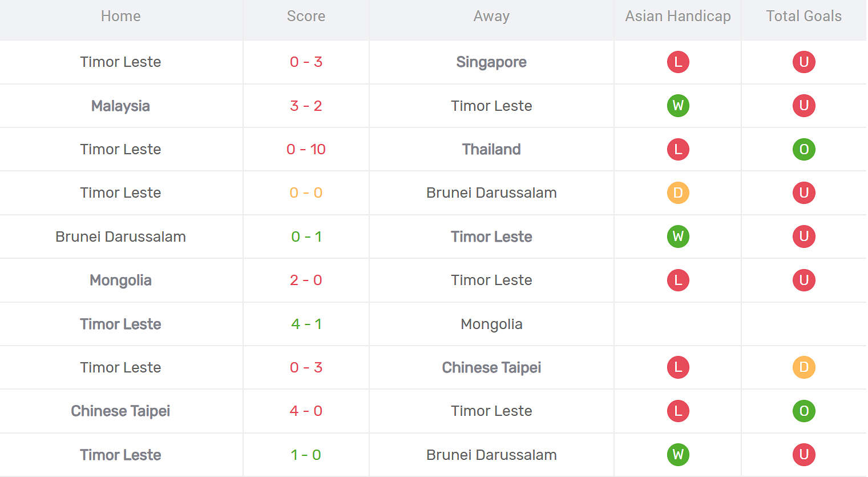
Task: Click the green W badge for Brunei 0 - 1 match
Action: [678, 237]
